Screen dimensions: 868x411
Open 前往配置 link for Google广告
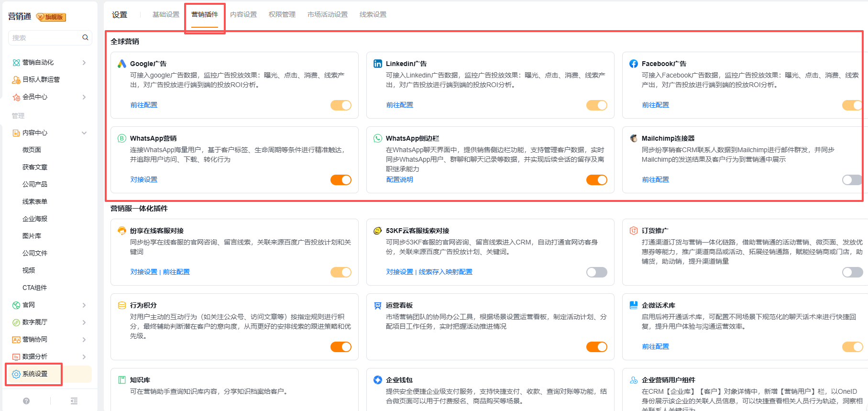pyautogui.click(x=144, y=105)
